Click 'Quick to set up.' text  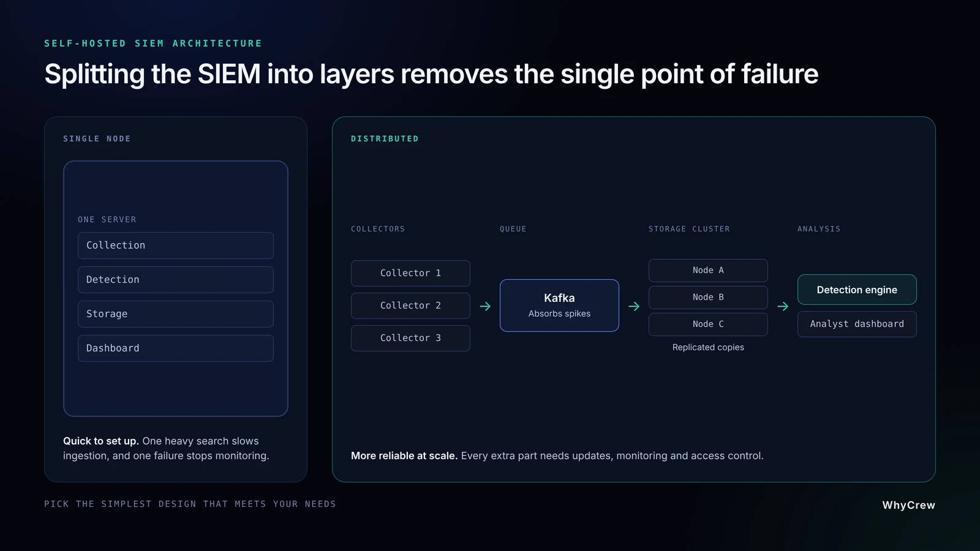(101, 441)
